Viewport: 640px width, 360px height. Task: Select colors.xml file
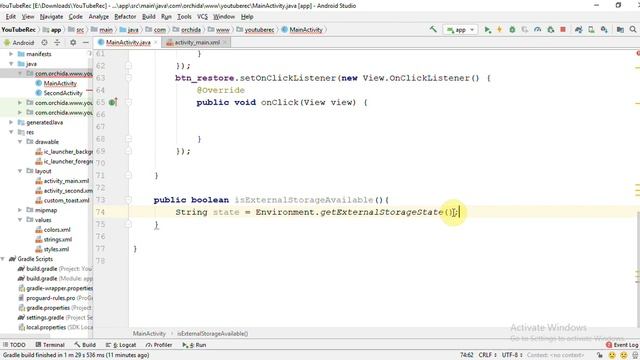point(57,230)
